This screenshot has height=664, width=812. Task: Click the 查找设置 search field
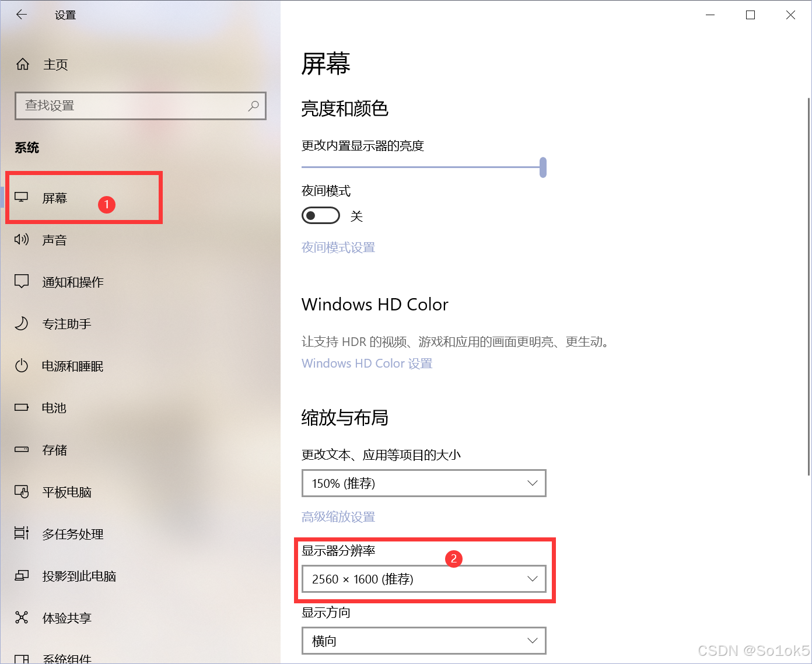pos(141,106)
